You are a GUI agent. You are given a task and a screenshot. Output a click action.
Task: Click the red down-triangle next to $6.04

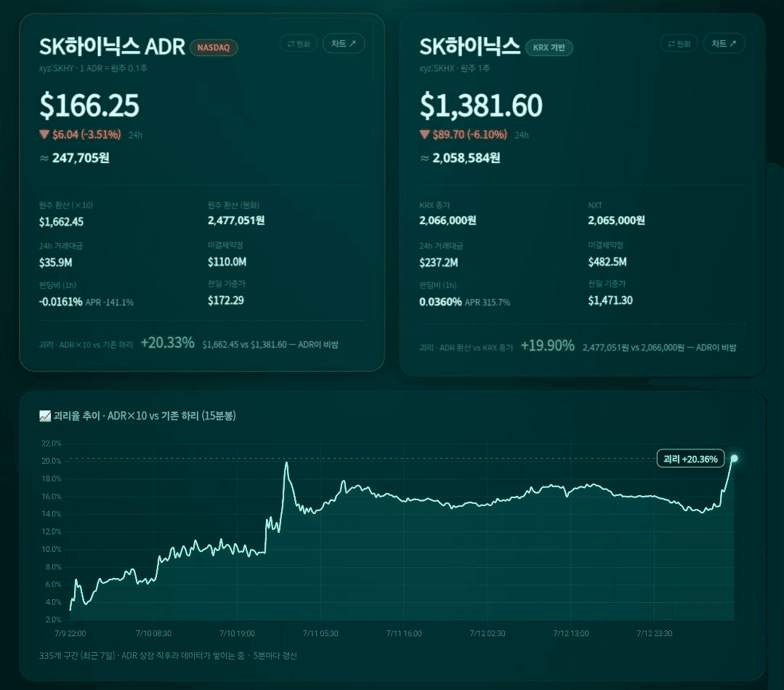pos(44,134)
